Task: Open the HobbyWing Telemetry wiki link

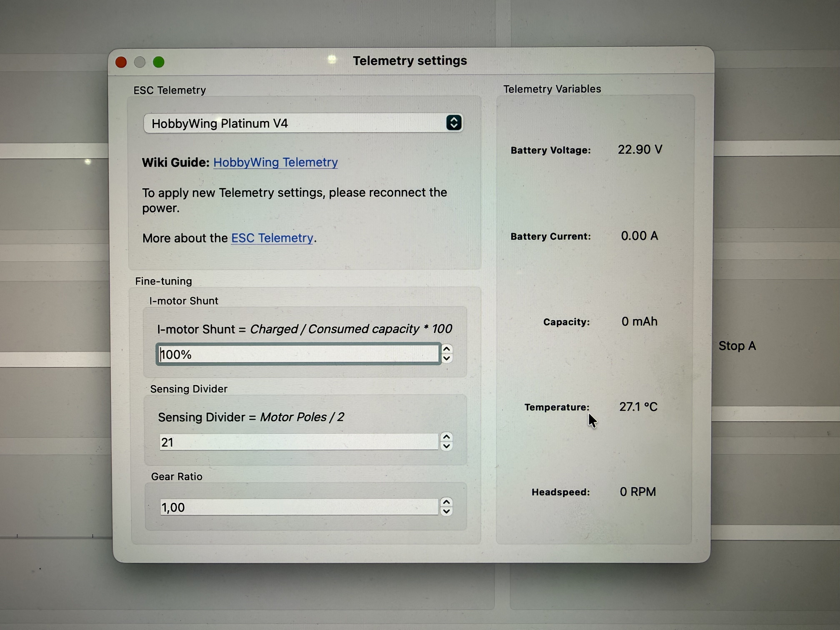Action: (275, 162)
